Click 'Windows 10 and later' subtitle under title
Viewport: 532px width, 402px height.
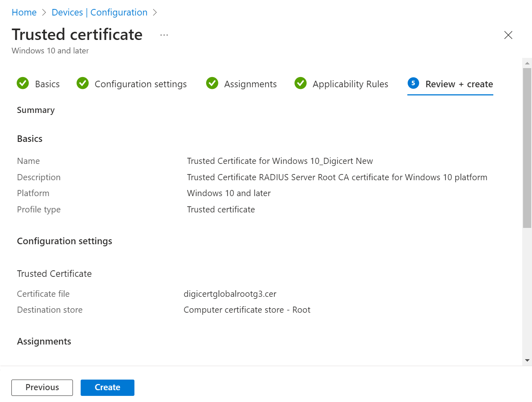[x=50, y=51]
